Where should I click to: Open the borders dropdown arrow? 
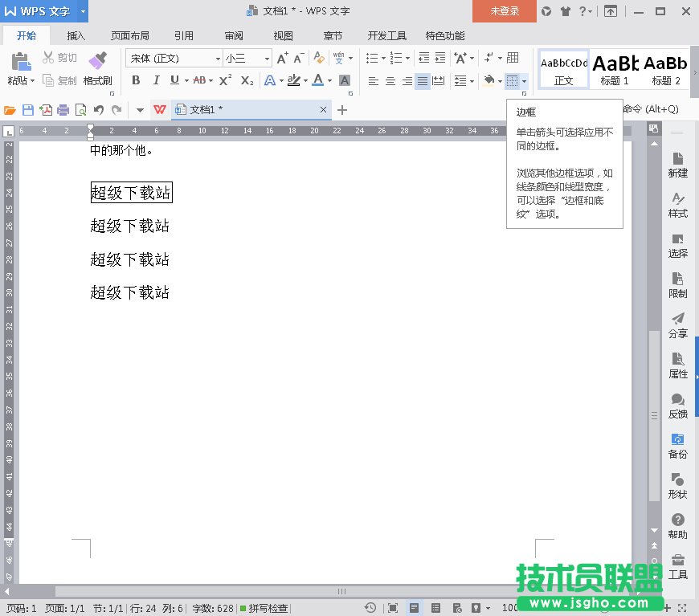coord(524,81)
